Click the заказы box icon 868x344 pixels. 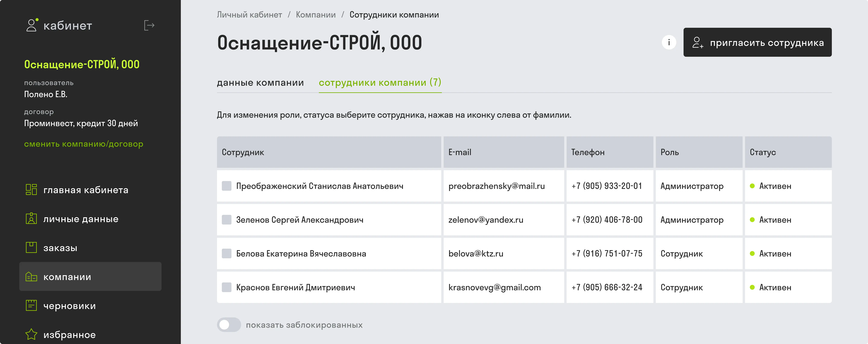pyautogui.click(x=31, y=248)
